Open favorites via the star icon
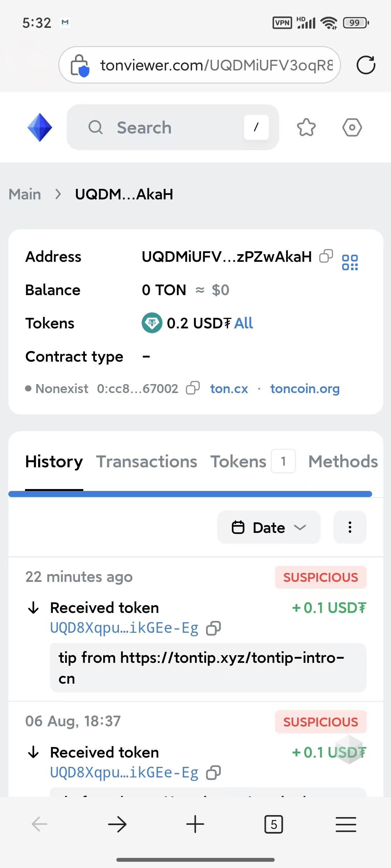Image resolution: width=391 pixels, height=868 pixels. pos(306,127)
